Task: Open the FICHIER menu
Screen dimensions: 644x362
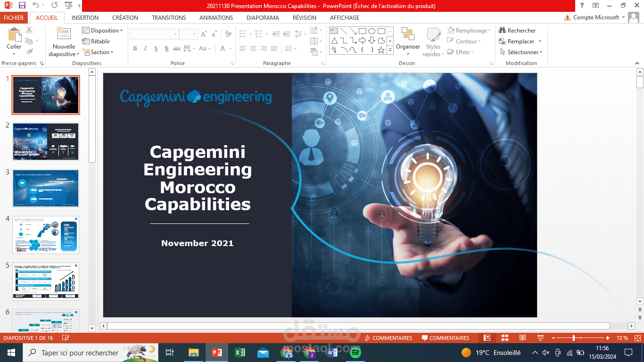Action: (x=14, y=18)
